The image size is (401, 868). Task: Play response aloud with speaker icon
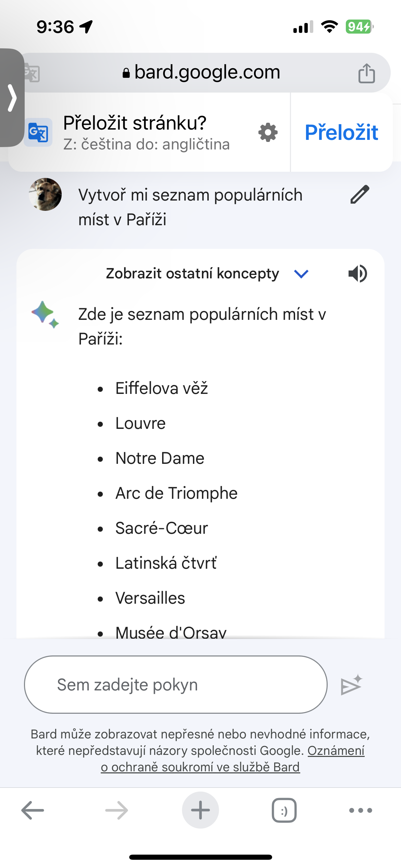[357, 274]
